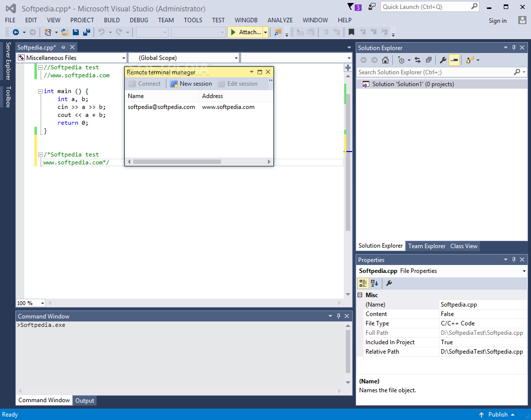
Task: Click Collapse All in Solution Explorer
Action: [x=429, y=60]
